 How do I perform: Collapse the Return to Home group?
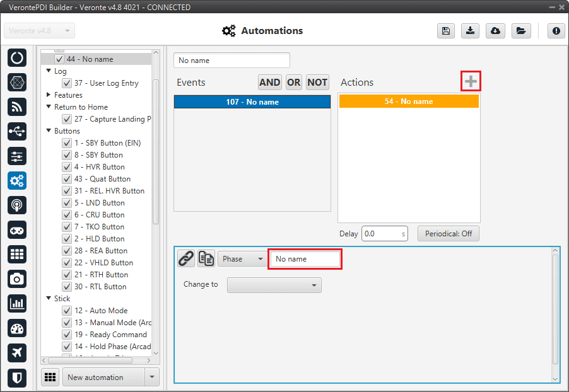pyautogui.click(x=49, y=107)
